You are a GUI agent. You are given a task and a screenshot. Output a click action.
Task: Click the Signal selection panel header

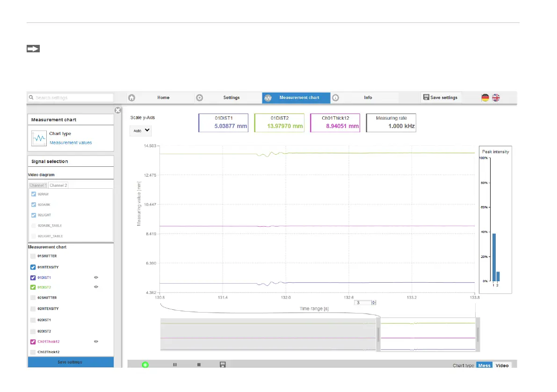(71, 161)
